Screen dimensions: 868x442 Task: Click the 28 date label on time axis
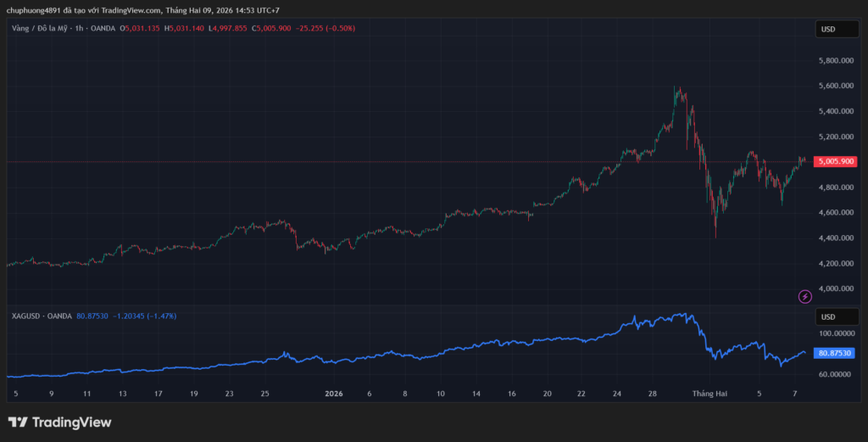click(x=652, y=394)
